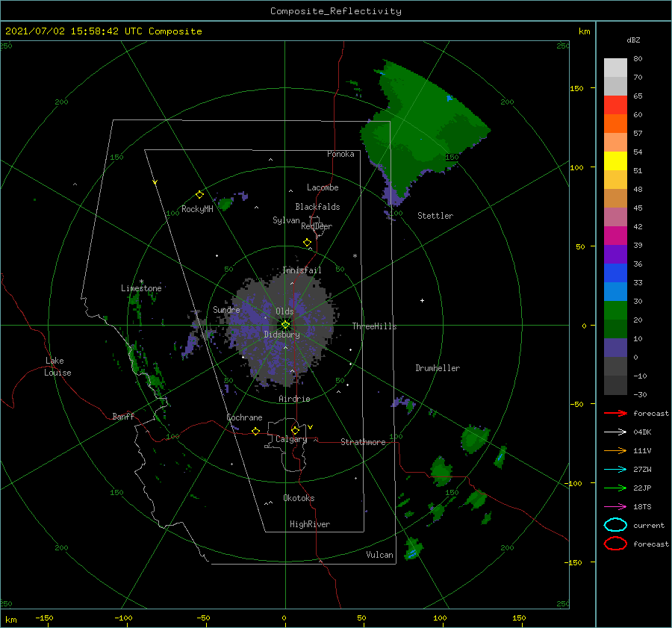Click the Limestone label
Viewport: 672px width, 628px height.
click(141, 288)
